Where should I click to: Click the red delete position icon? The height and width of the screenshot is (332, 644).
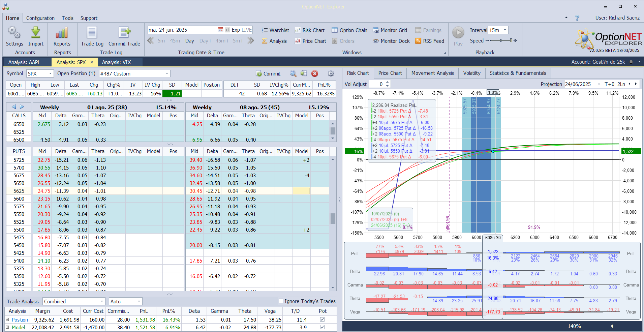pos(315,73)
